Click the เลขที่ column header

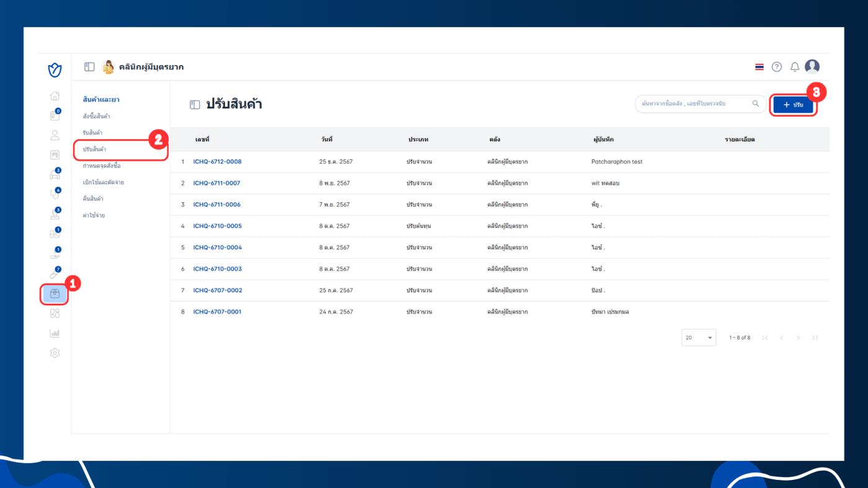tap(202, 140)
